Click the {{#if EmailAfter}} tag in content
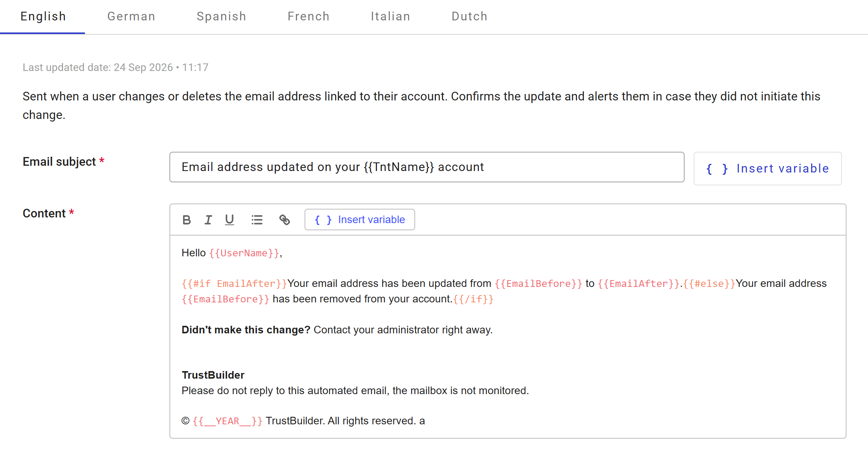 click(234, 284)
